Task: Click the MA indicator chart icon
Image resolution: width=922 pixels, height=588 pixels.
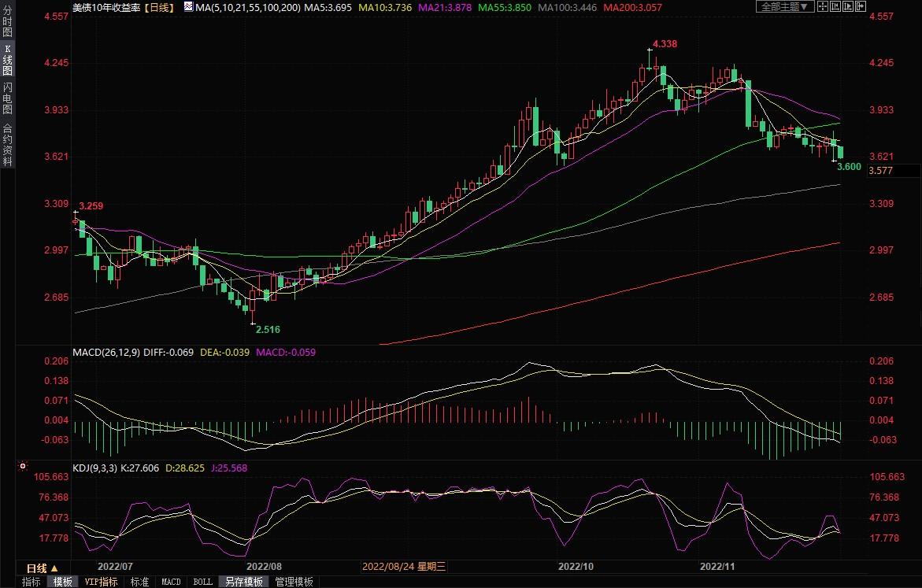Action: pos(187,6)
